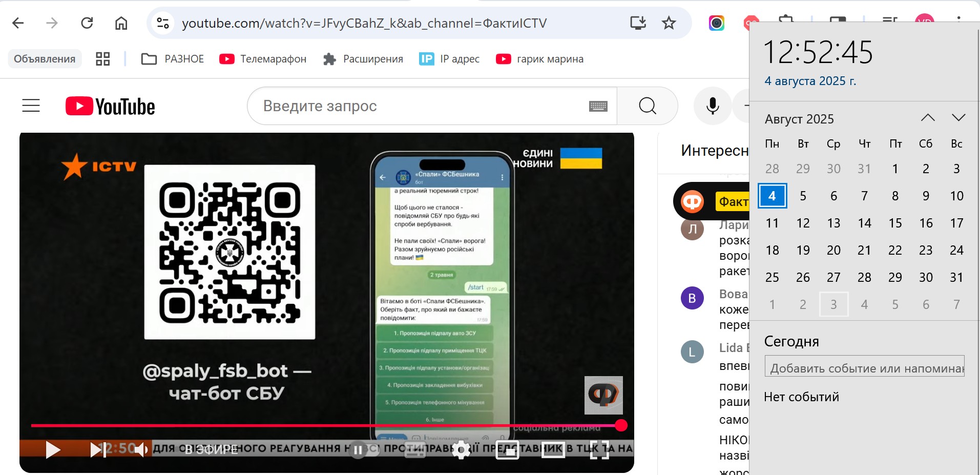Submit search with the magnifier button
The height and width of the screenshot is (475, 980).
pyautogui.click(x=648, y=106)
